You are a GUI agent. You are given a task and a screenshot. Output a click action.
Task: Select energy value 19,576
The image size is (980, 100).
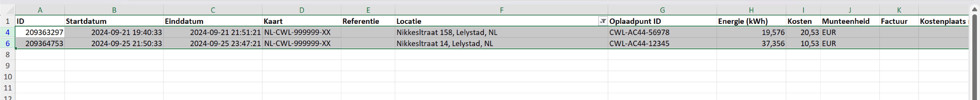(x=751, y=32)
